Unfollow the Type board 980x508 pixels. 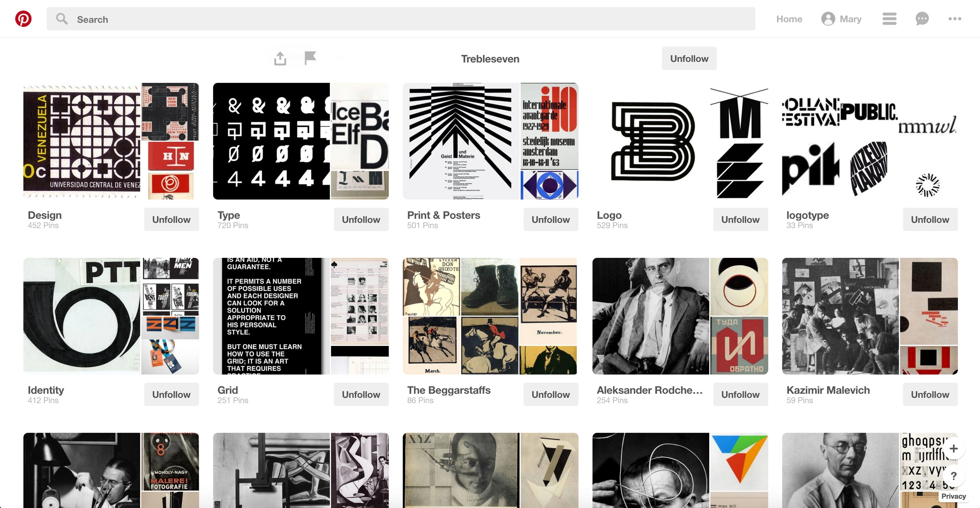coord(361,220)
